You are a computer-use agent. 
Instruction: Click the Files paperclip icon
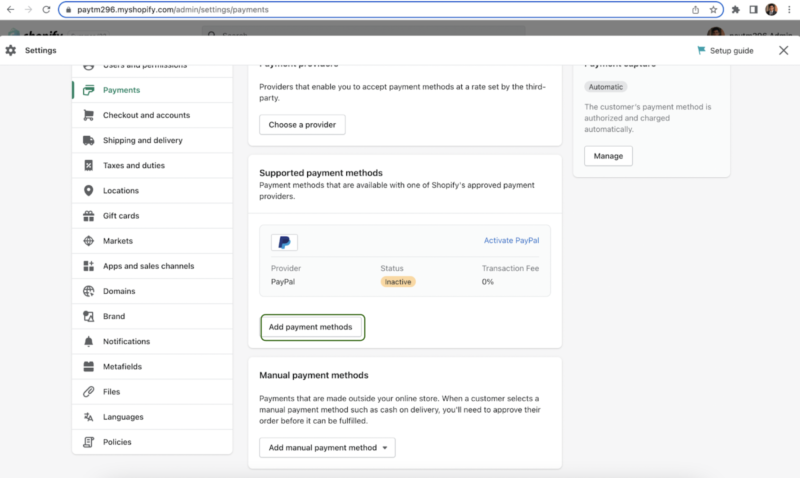point(88,392)
